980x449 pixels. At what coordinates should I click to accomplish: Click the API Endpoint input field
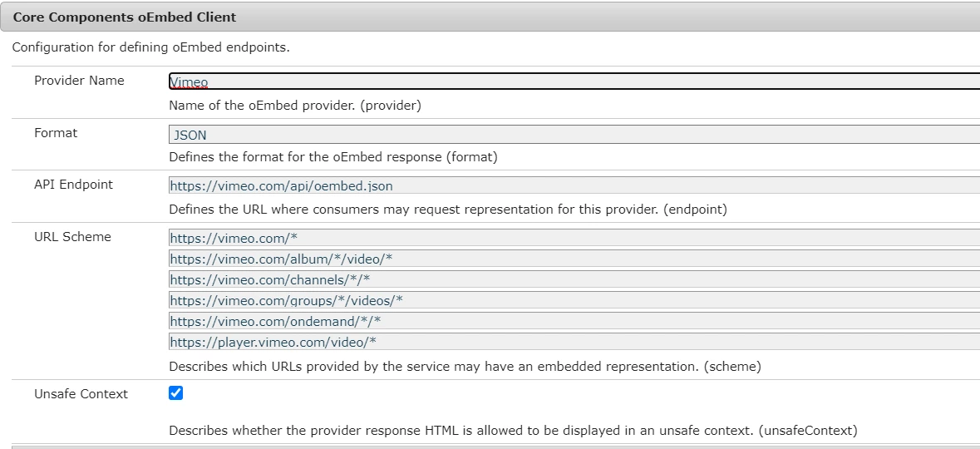574,185
